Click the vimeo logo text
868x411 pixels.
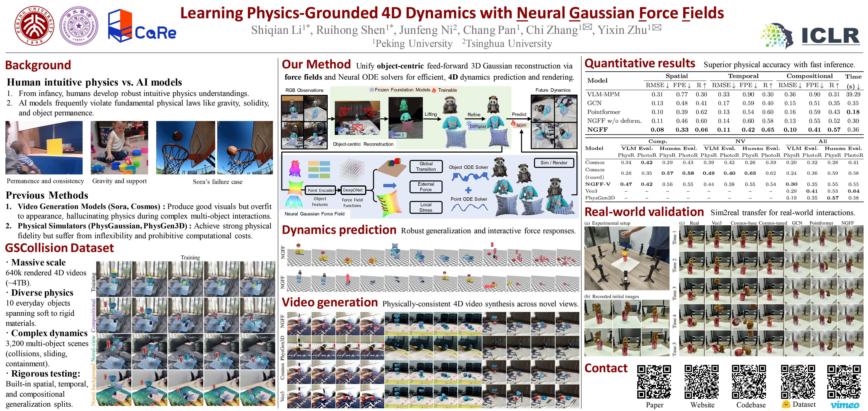click(x=844, y=405)
